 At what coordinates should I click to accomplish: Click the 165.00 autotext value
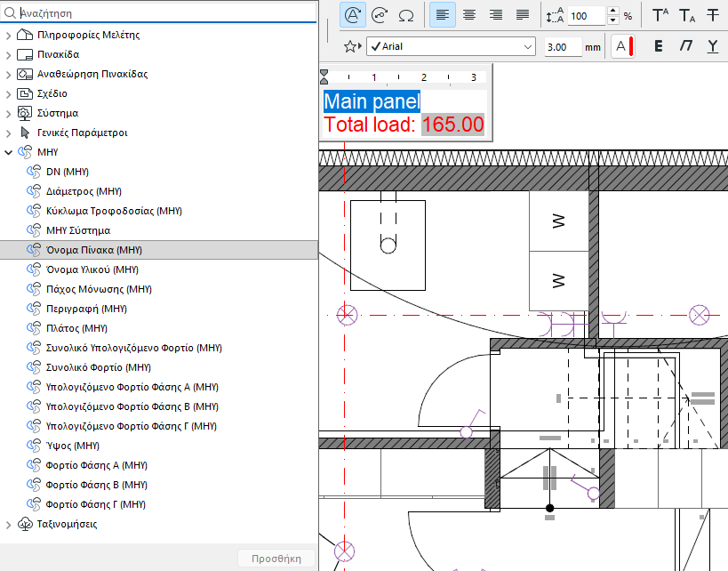click(452, 125)
